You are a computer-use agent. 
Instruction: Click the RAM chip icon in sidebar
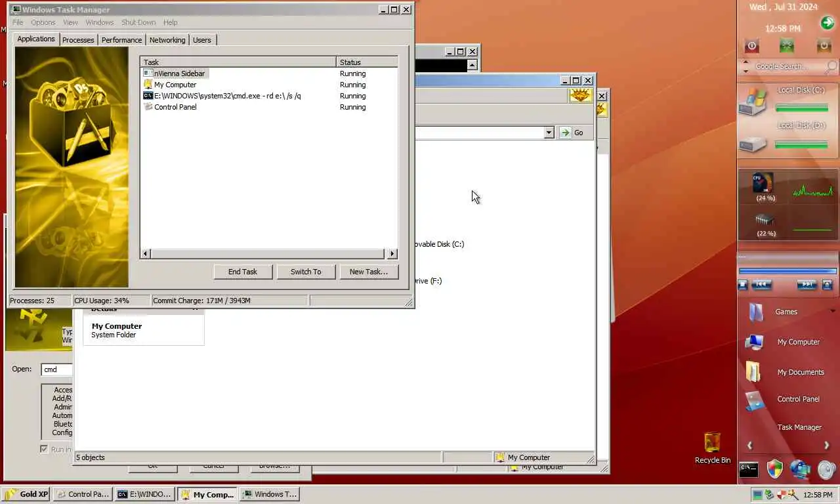pos(765,220)
